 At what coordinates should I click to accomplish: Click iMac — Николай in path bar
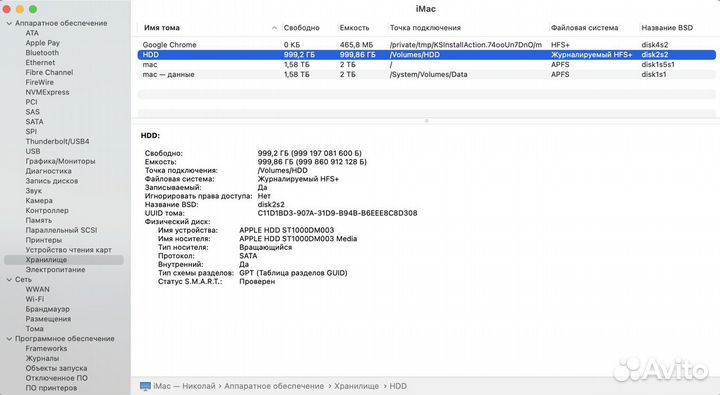click(x=184, y=386)
